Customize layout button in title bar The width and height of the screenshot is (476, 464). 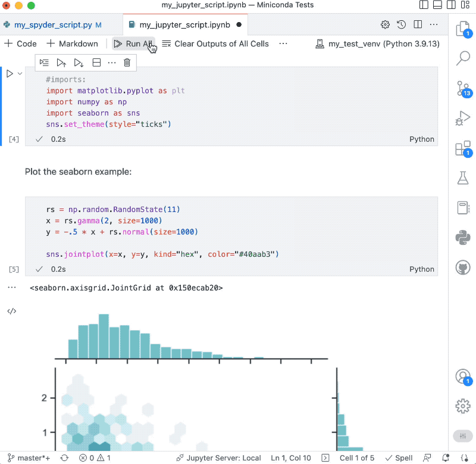click(465, 5)
